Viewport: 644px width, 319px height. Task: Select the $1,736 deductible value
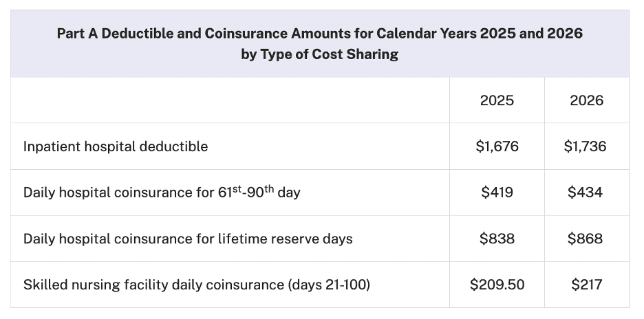point(586,146)
